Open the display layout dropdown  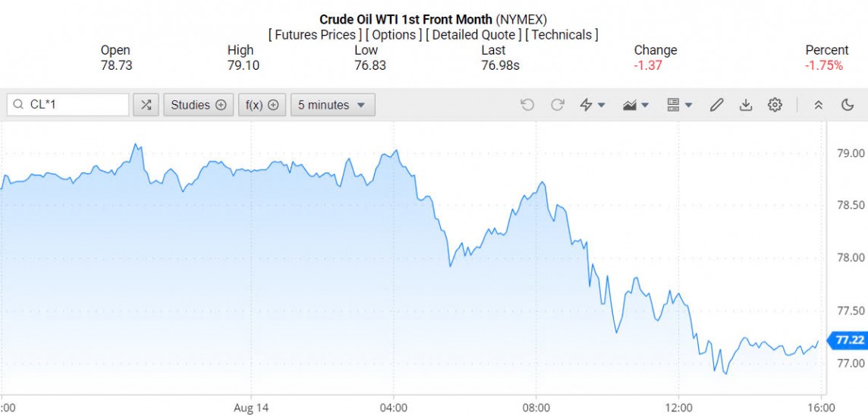click(x=679, y=105)
